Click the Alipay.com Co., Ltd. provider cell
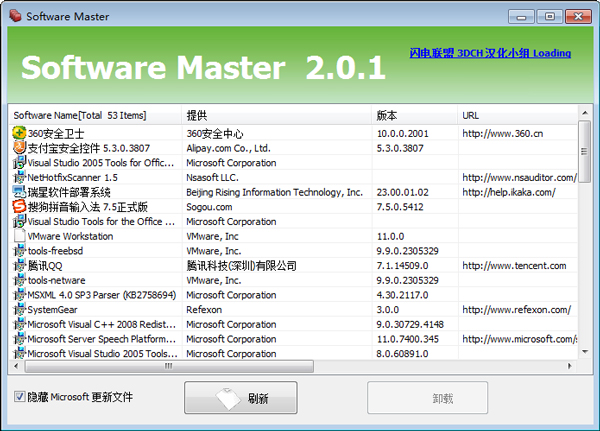Screen dimensions: 600x431 coord(228,148)
